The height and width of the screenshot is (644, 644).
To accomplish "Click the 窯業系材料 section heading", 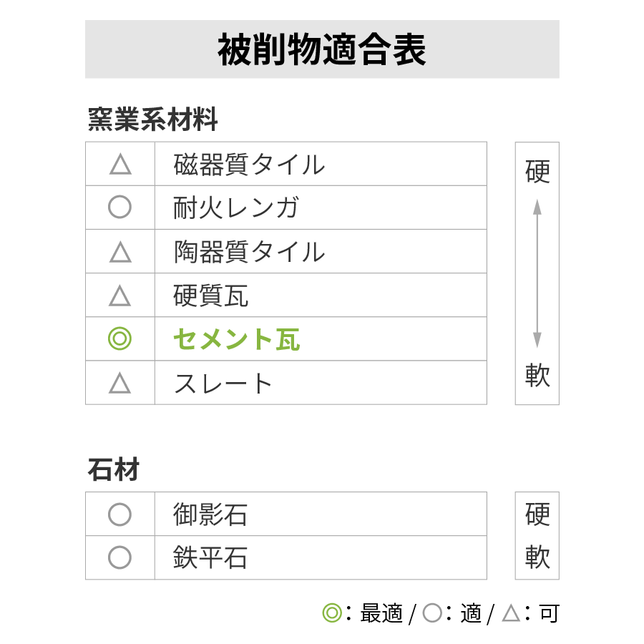I will pos(152,119).
